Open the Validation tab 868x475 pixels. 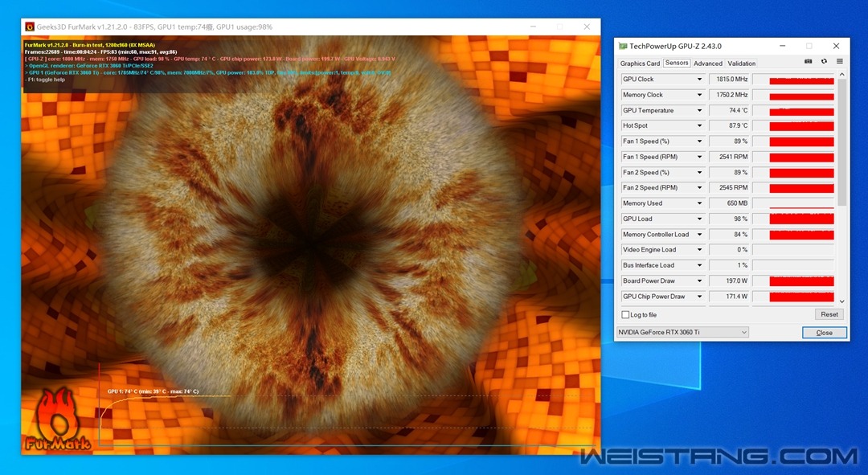[x=741, y=63]
